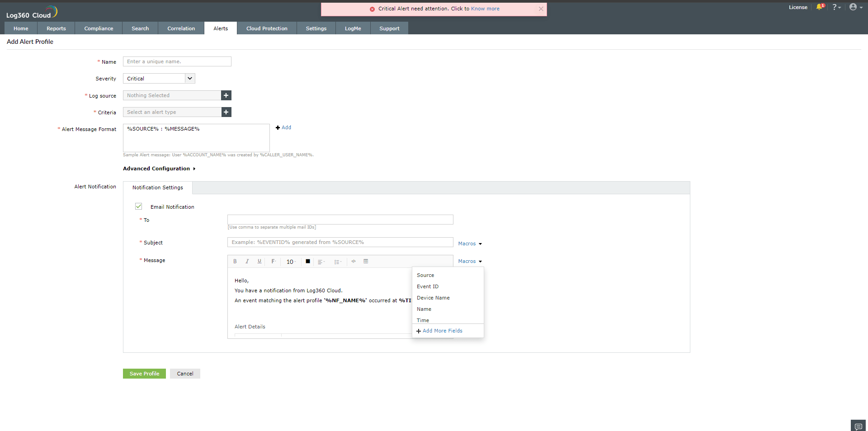
Task: Apply bold formatting in the message editor
Action: tap(235, 262)
